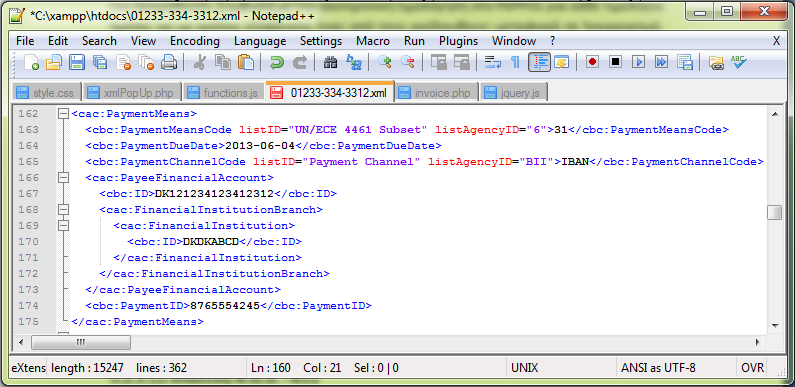Click line number 170 in margin
This screenshot has height=387, width=795.
point(28,242)
